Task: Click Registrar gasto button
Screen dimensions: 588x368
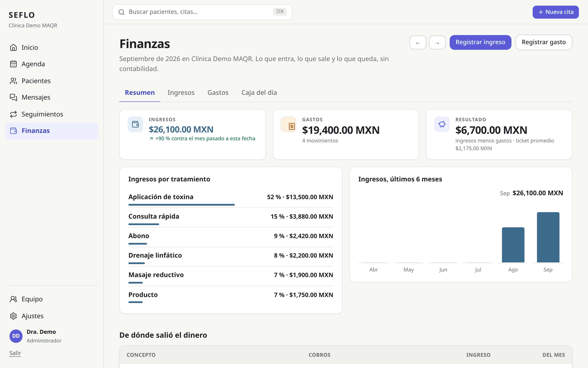Action: tap(543, 42)
